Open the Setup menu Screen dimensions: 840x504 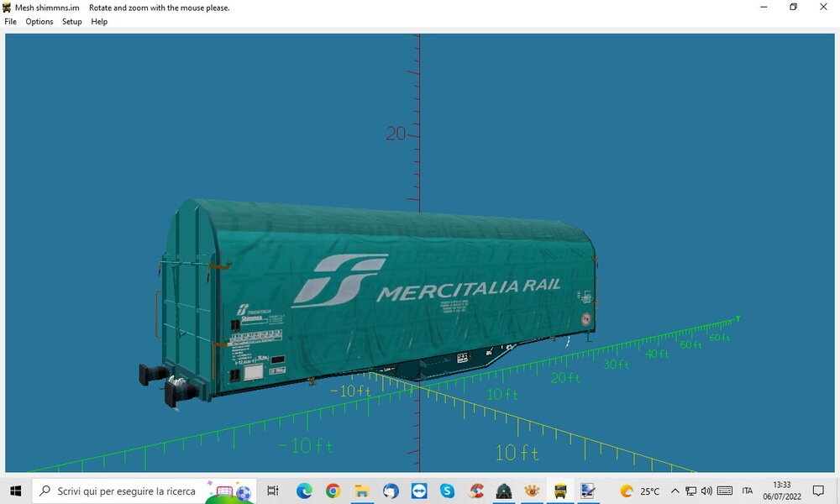click(x=71, y=22)
